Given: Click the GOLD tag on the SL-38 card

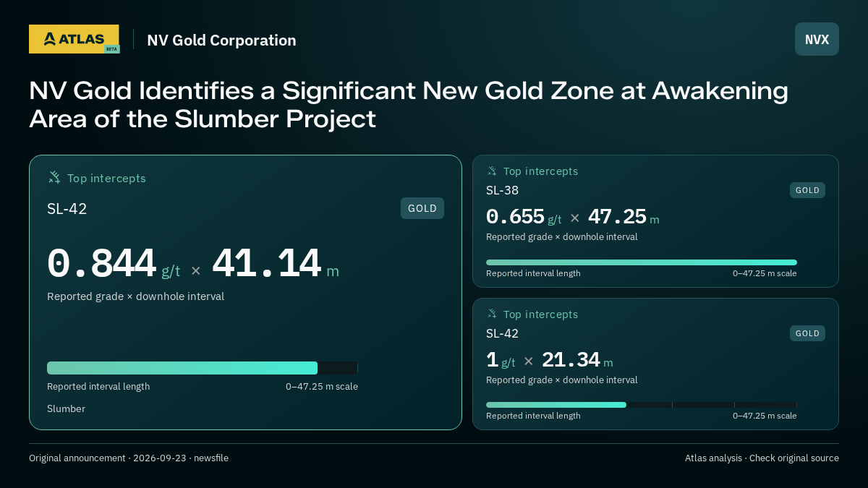Looking at the screenshot, I should click(807, 190).
